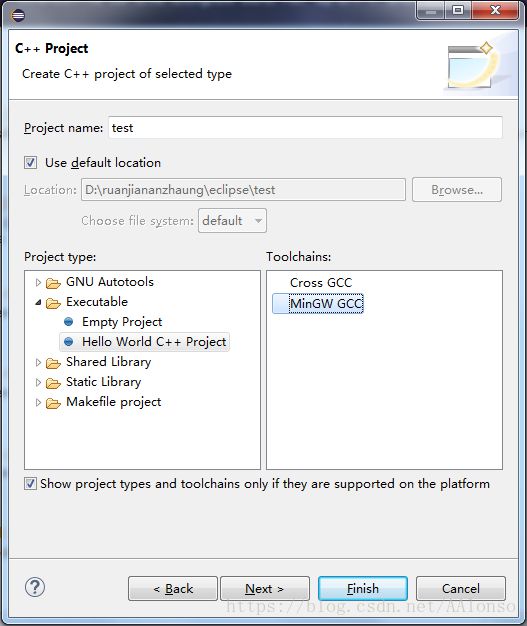The width and height of the screenshot is (527, 626).
Task: Click the Finish button
Action: pyautogui.click(x=363, y=588)
